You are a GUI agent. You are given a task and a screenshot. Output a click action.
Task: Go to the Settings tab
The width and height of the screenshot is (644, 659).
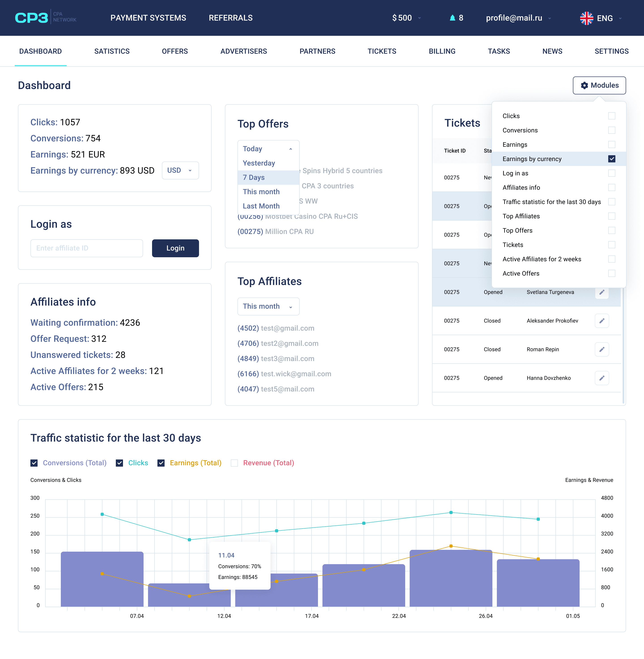[x=612, y=51]
